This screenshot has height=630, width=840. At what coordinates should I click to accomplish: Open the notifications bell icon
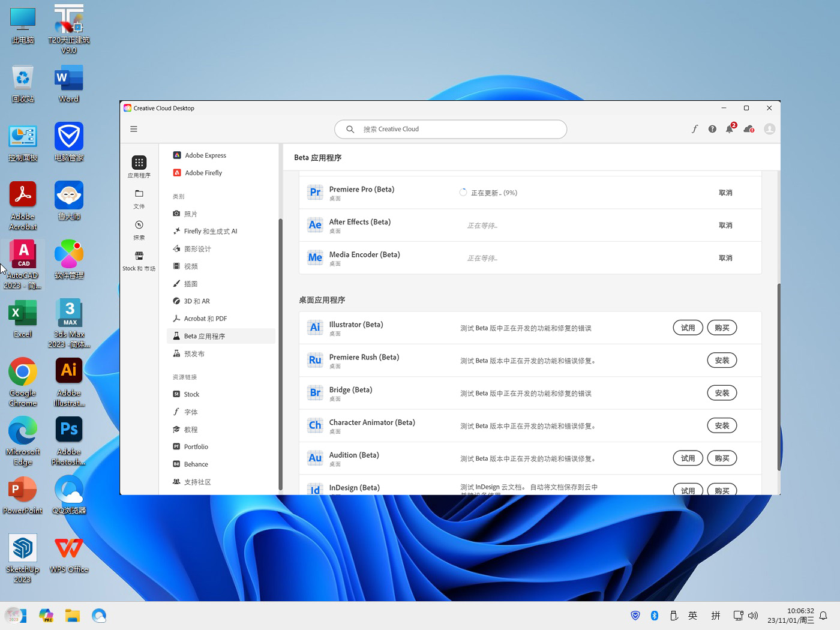click(730, 128)
